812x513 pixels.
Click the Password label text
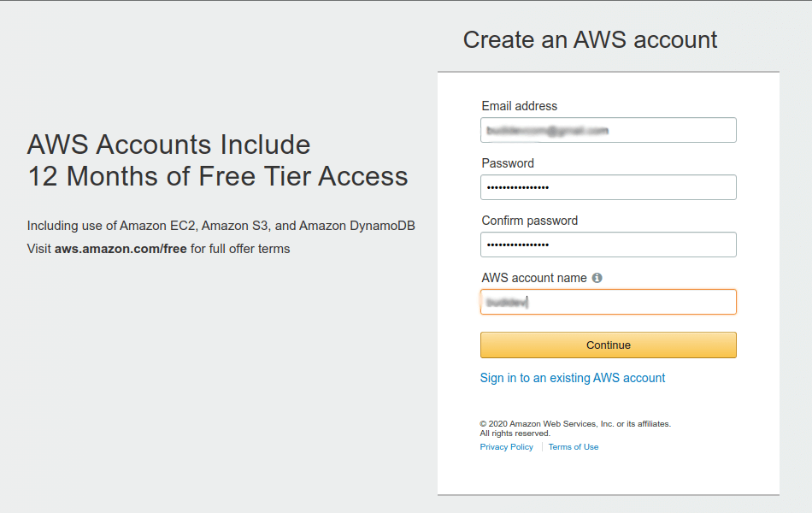[508, 163]
